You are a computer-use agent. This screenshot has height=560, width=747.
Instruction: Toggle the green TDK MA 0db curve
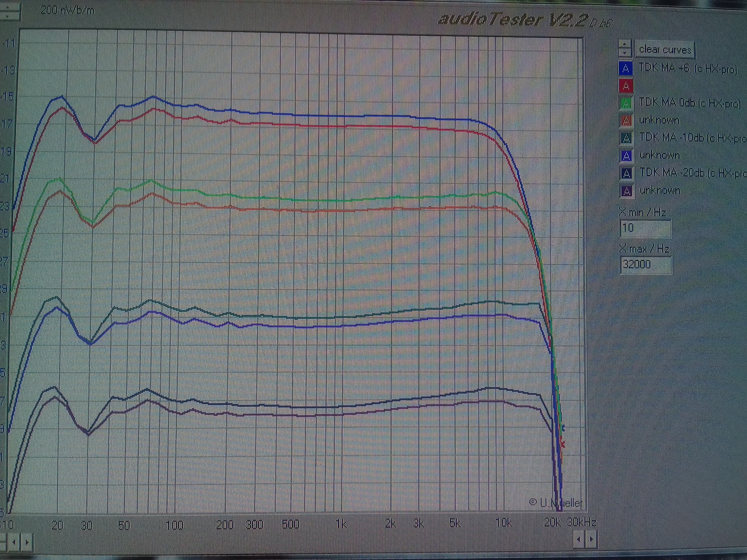[x=626, y=104]
